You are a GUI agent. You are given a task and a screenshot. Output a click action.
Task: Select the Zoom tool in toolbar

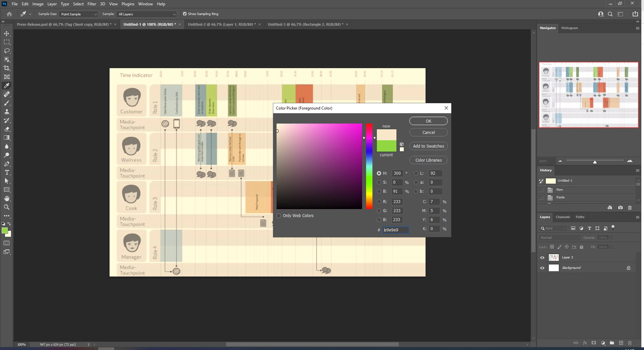coord(7,207)
